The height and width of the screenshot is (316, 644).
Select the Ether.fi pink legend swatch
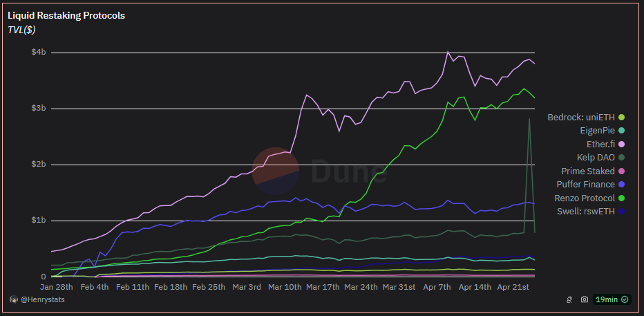coord(621,144)
